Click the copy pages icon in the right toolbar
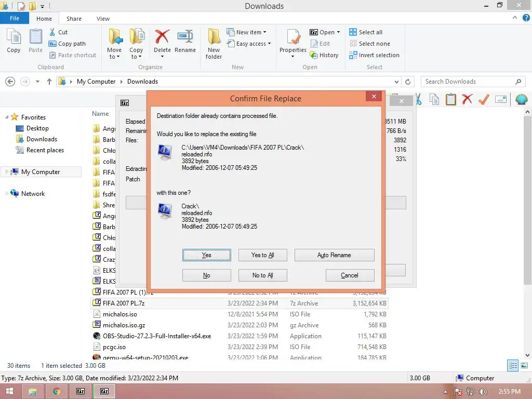This screenshot has height=399, width=532. coord(434,99)
